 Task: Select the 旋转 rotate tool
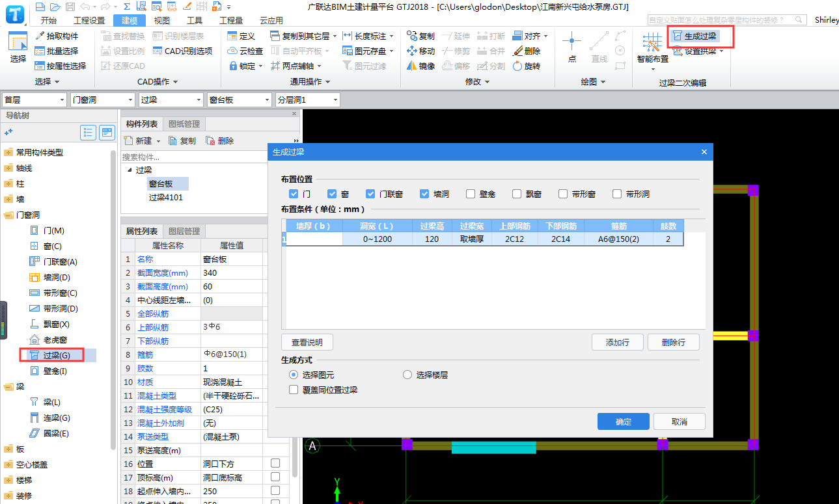(x=527, y=66)
